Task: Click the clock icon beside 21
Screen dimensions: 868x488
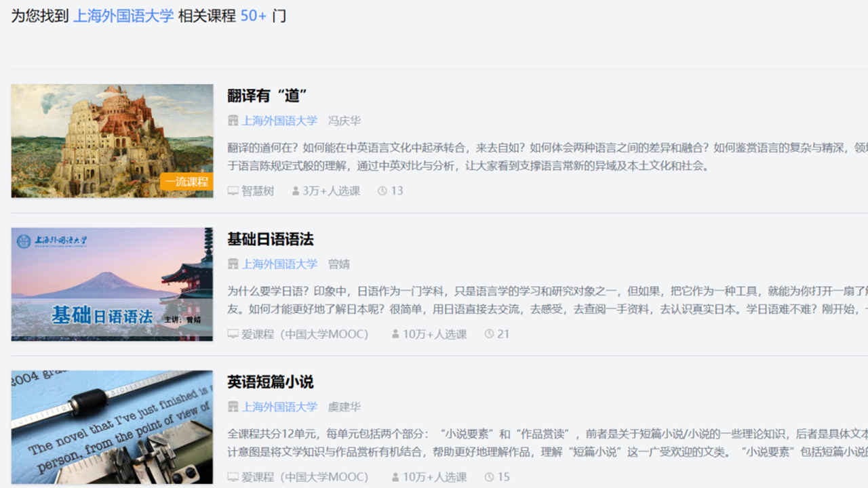Action: coord(490,334)
